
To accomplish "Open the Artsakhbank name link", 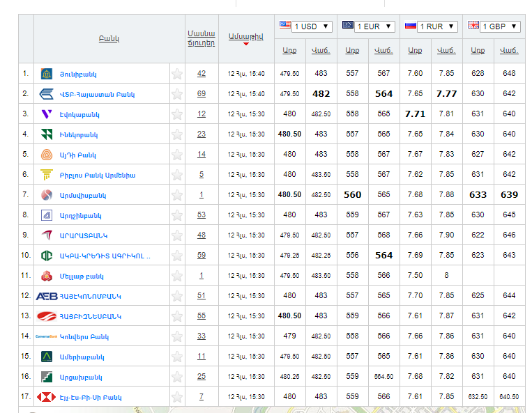I will point(81,377).
